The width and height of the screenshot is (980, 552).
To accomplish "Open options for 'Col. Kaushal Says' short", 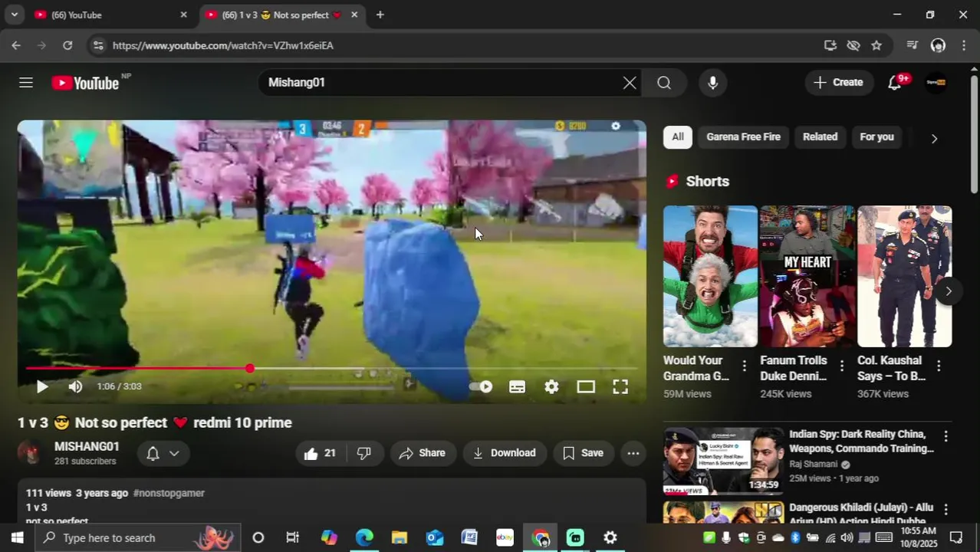I will 939,366.
